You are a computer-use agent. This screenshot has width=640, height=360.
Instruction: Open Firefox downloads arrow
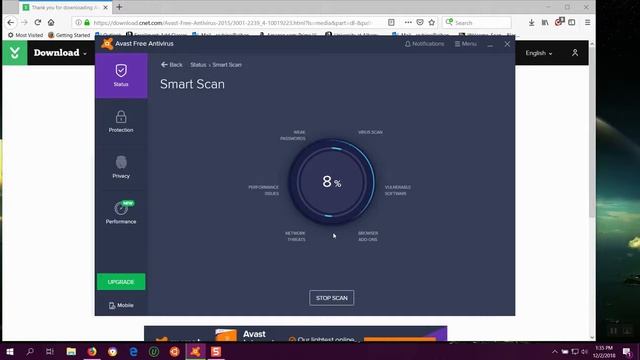click(x=531, y=22)
